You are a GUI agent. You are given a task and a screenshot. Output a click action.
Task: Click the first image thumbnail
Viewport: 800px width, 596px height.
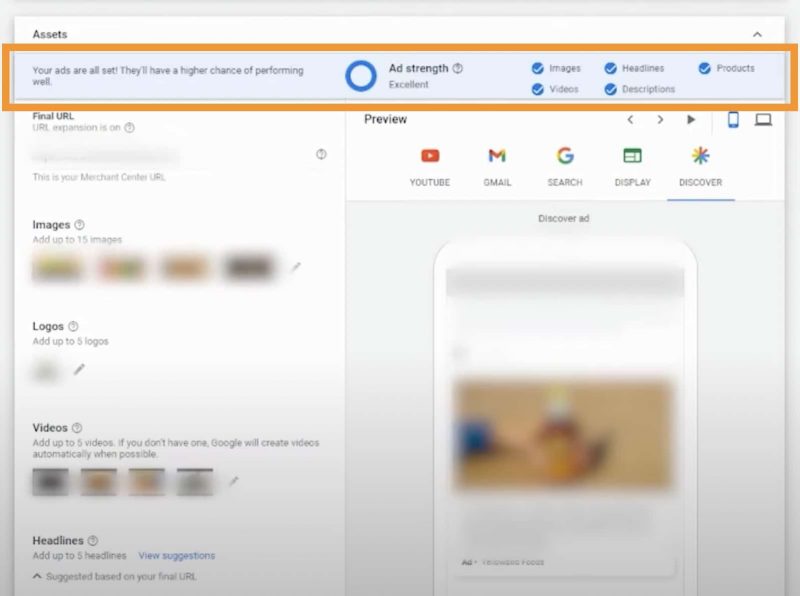(56, 267)
